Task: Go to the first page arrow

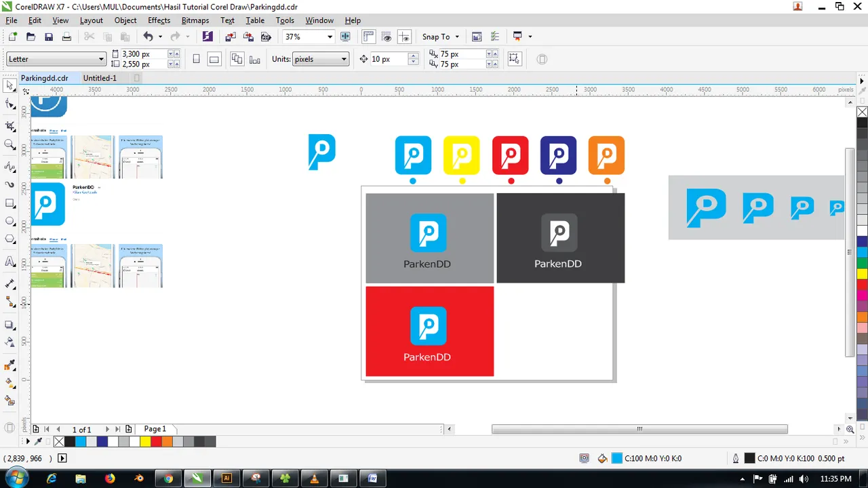Action: point(47,429)
